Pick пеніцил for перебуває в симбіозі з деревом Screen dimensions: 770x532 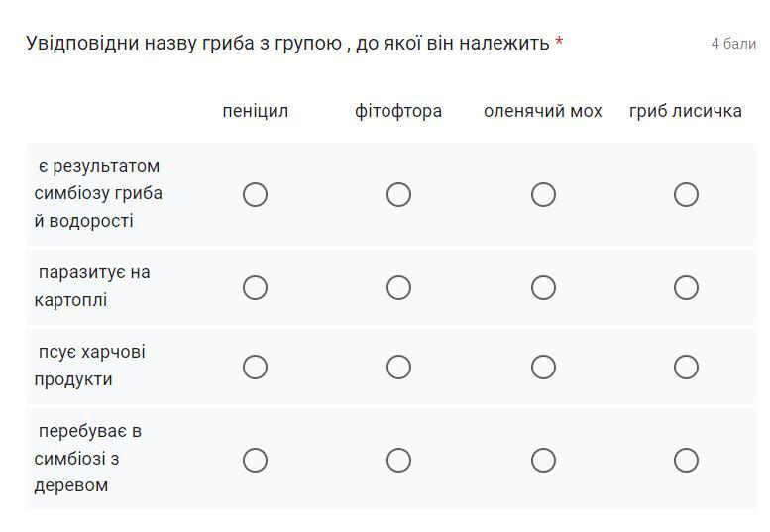[255, 460]
